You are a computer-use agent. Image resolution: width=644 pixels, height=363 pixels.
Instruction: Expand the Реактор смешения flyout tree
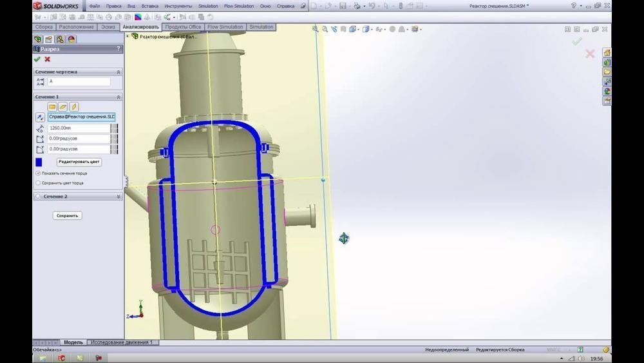coord(128,36)
